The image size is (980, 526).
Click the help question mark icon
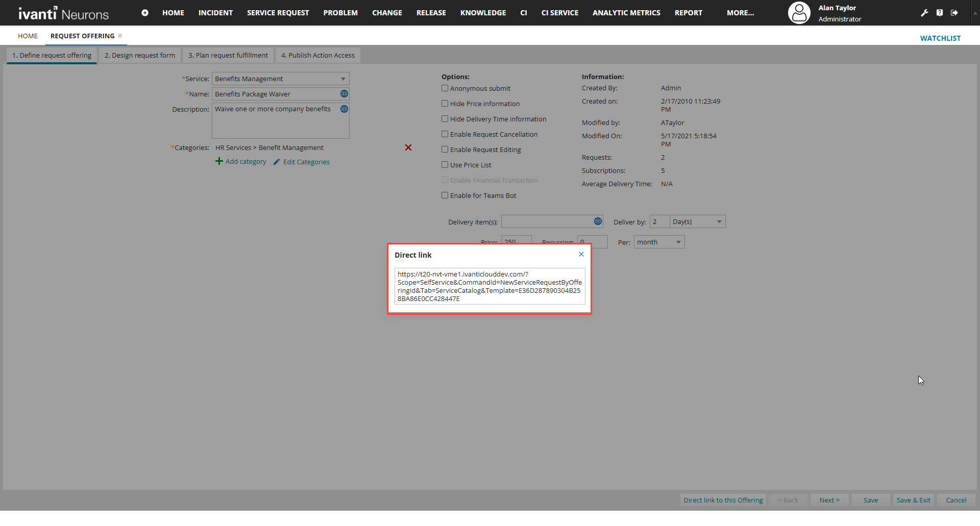point(940,13)
